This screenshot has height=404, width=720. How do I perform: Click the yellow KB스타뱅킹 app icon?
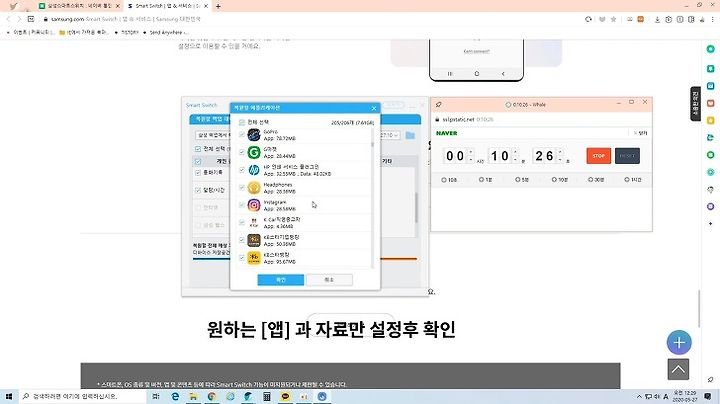click(254, 258)
